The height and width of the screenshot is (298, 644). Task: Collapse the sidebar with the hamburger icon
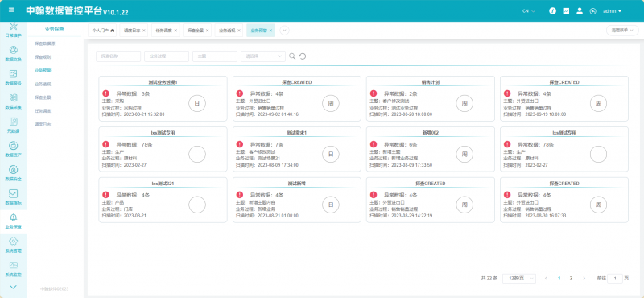tap(11, 10)
